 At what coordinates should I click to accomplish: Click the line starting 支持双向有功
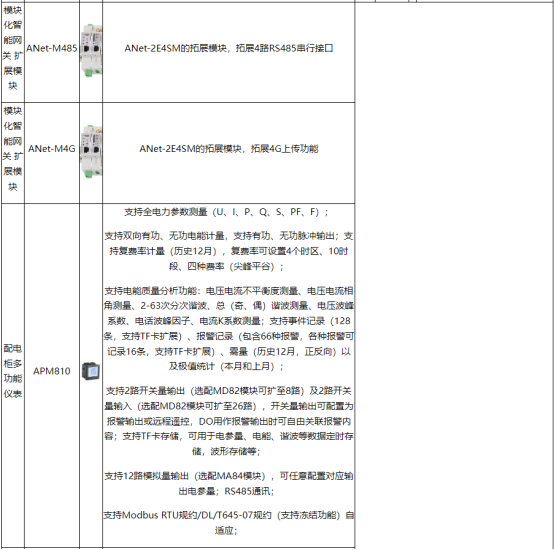(x=229, y=236)
